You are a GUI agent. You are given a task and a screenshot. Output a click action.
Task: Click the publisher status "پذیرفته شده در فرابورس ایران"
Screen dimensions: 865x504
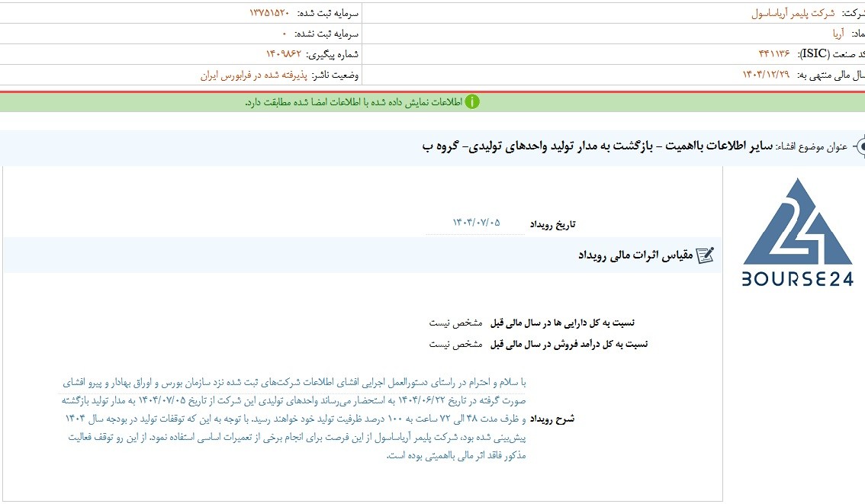[254, 75]
